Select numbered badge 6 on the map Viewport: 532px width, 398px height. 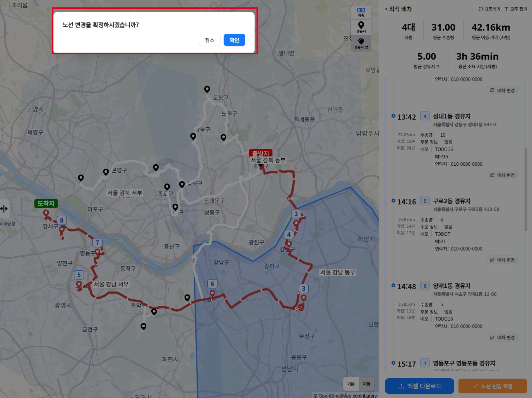pyautogui.click(x=212, y=284)
